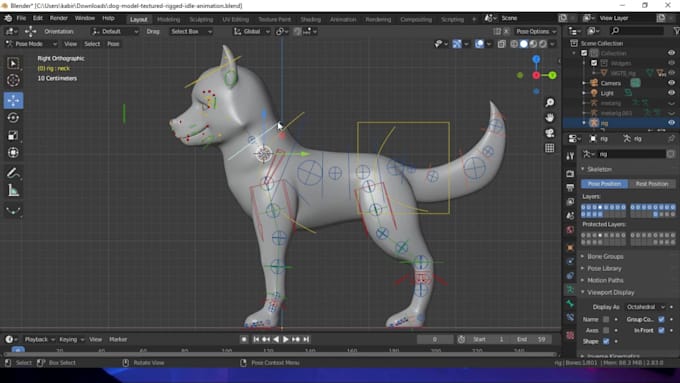Open Render properties tab icon

[x=570, y=173]
